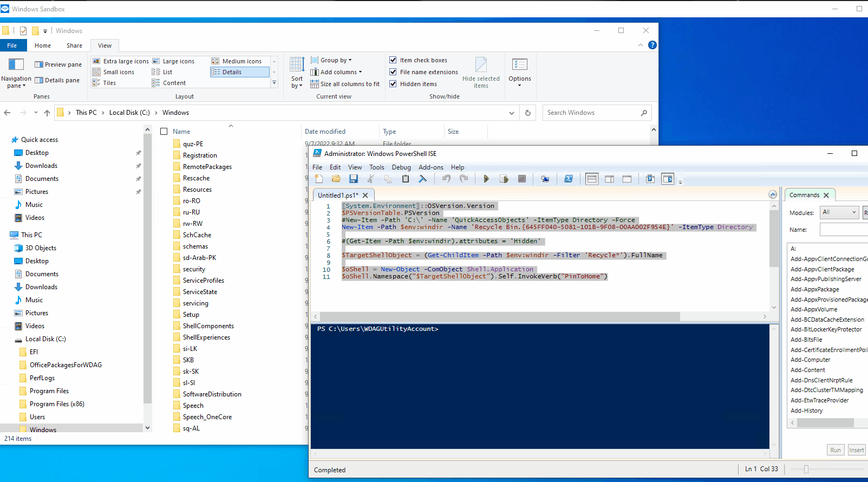The height and width of the screenshot is (482, 868).
Task: Click the Insert button in Commands pane
Action: pos(857,450)
